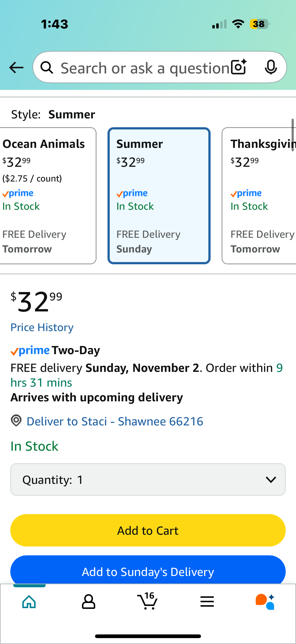Image resolution: width=296 pixels, height=644 pixels.
Task: Open the Rufus AI assistant icon
Action: (265, 601)
